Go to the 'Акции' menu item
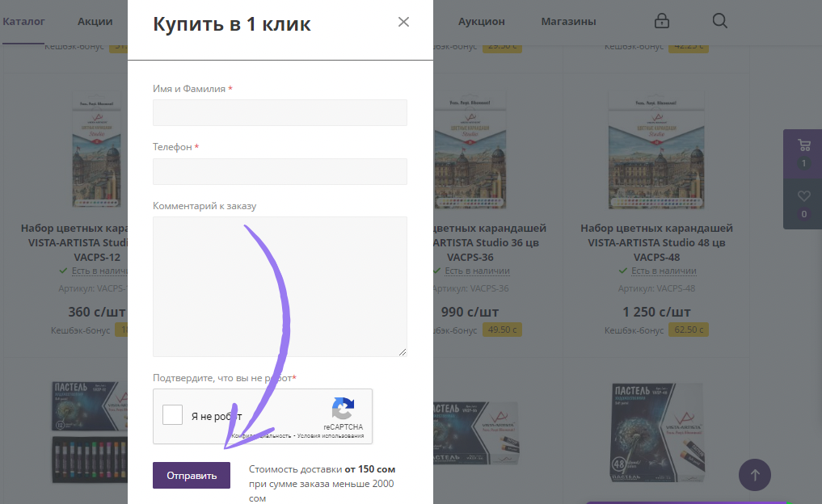 coord(95,21)
